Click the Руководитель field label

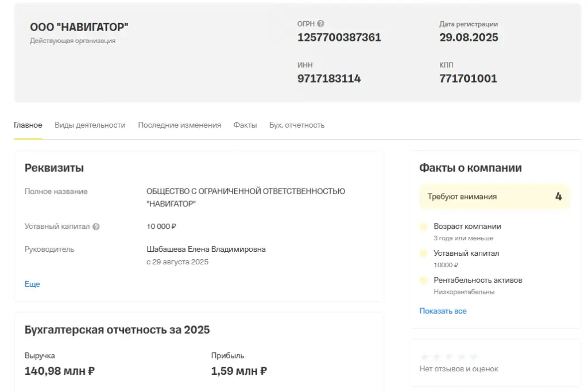pos(49,249)
